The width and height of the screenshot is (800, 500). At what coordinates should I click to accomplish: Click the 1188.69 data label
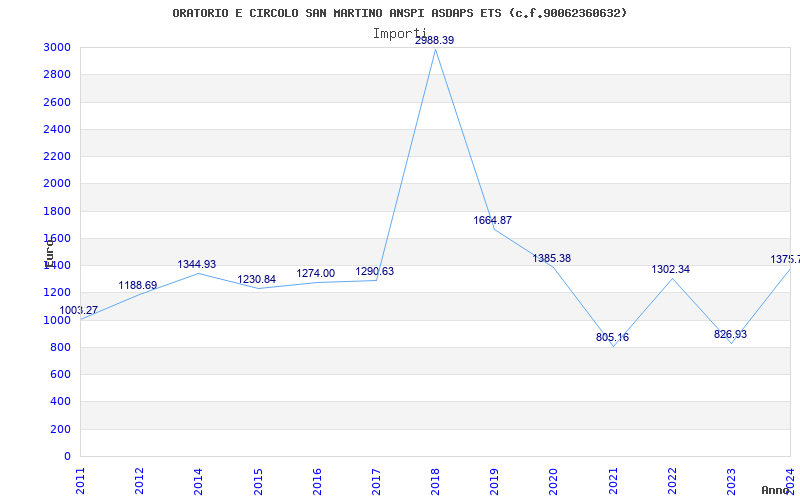[138, 285]
